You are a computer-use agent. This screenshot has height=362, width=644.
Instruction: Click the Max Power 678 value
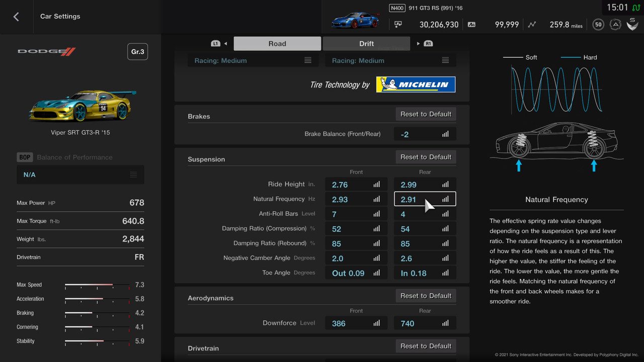point(137,203)
